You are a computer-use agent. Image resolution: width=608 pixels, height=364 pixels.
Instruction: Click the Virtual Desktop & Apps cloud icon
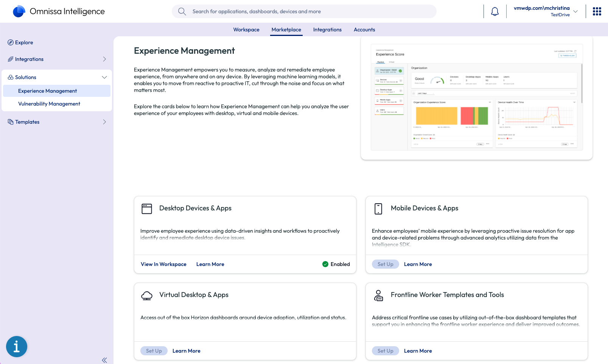(147, 296)
